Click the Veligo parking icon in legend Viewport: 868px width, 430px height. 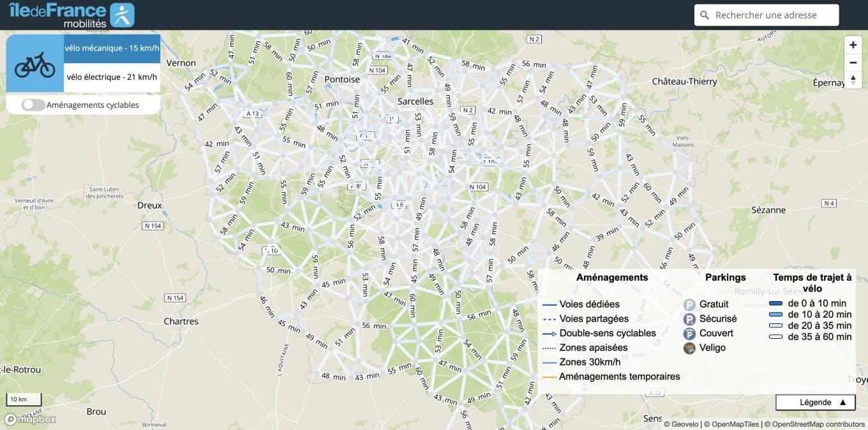[x=689, y=348]
